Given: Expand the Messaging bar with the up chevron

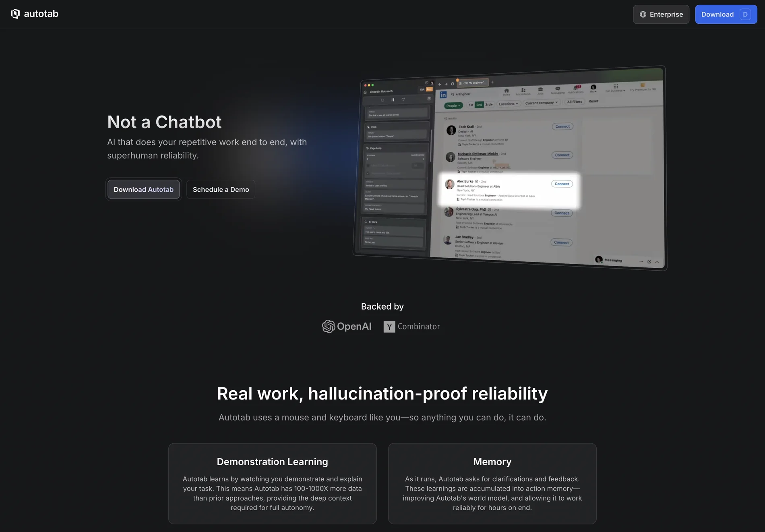Looking at the screenshot, I should pos(657,262).
